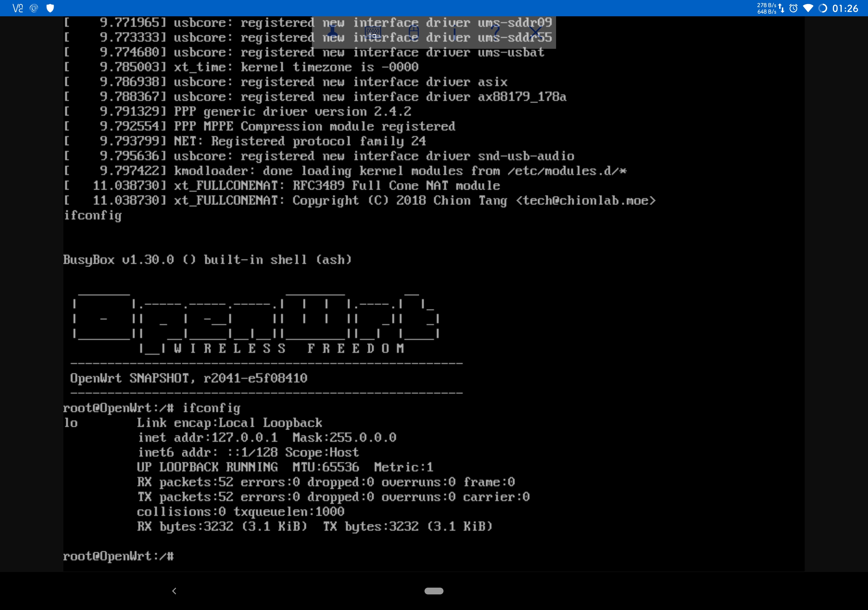Tap the swirl notification icon in status bar

[x=34, y=8]
